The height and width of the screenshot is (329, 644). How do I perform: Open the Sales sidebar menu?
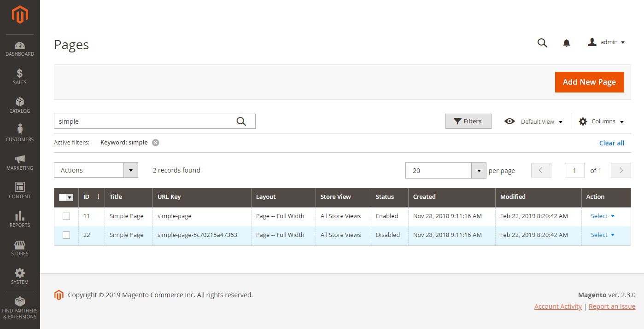tap(20, 77)
